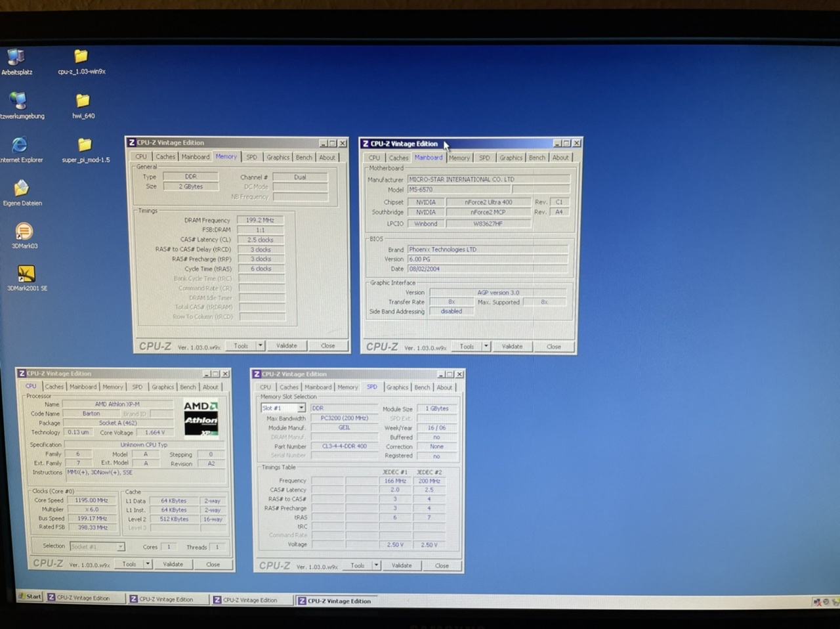Viewport: 840px width, 629px height.
Task: Click the Week/Year field showing 16 / 06
Action: pos(436,427)
